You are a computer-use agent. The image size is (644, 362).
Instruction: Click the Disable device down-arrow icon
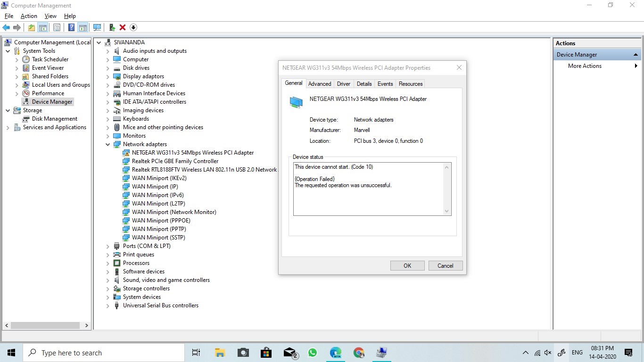133,27
